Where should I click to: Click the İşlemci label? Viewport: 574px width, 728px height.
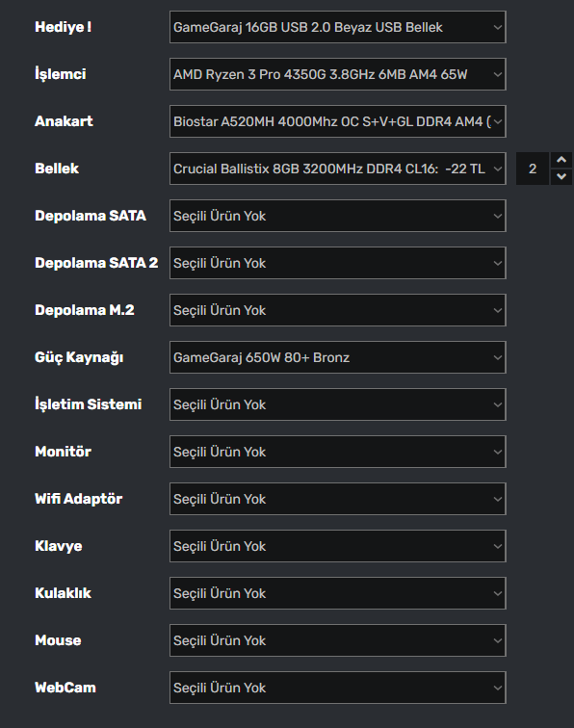61,74
